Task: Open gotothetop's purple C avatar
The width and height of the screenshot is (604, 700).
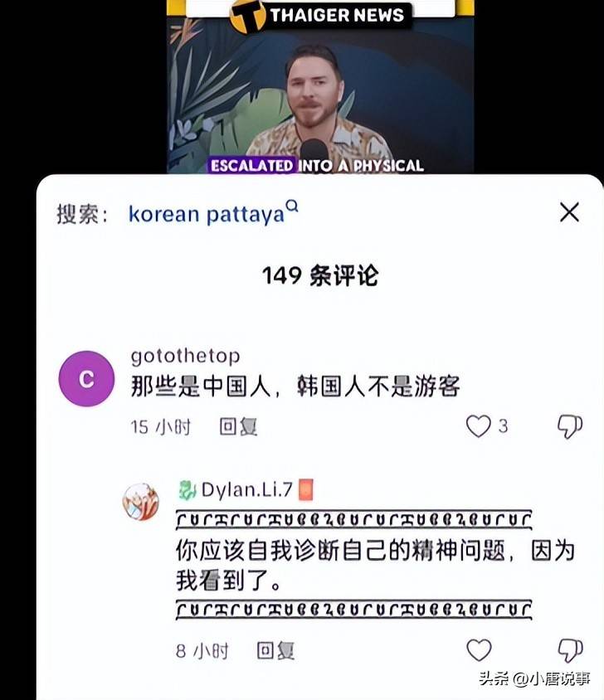Action: click(x=86, y=378)
